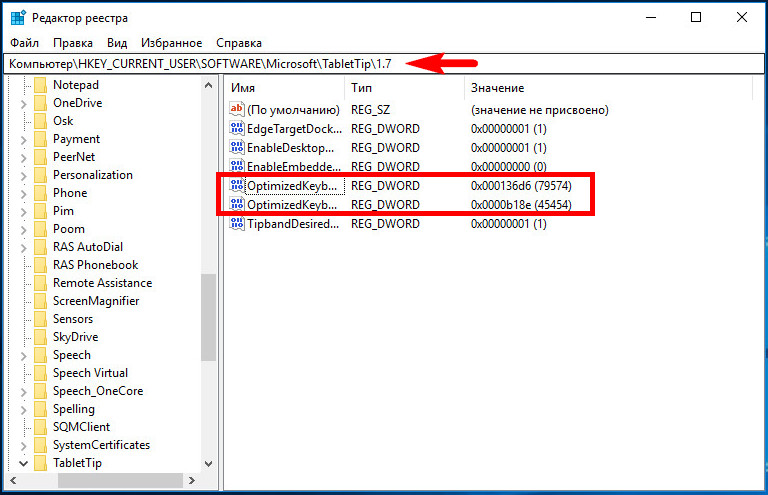Select the Pim folder icon

41,211
